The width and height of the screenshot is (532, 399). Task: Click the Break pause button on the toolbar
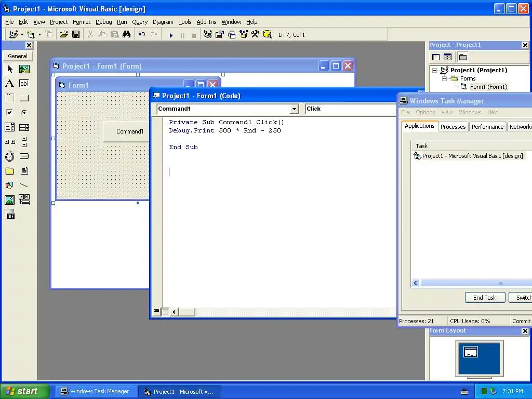(x=183, y=35)
